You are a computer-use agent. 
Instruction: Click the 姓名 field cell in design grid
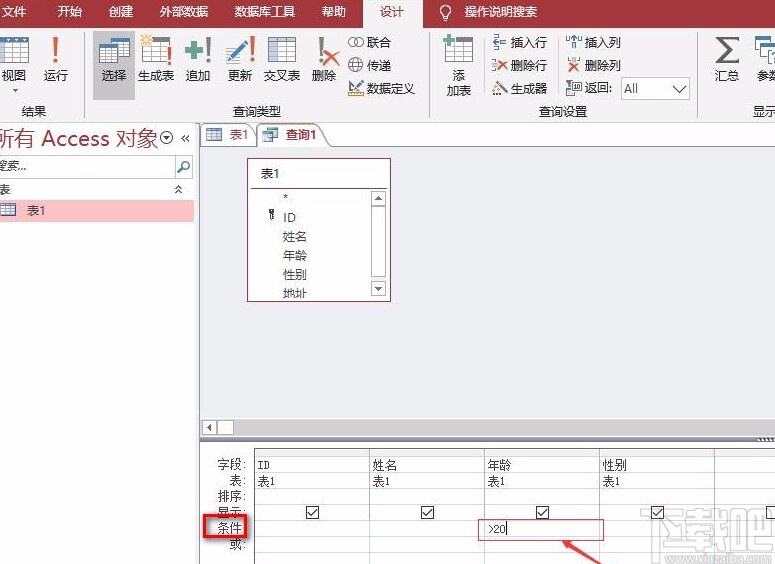coord(427,465)
